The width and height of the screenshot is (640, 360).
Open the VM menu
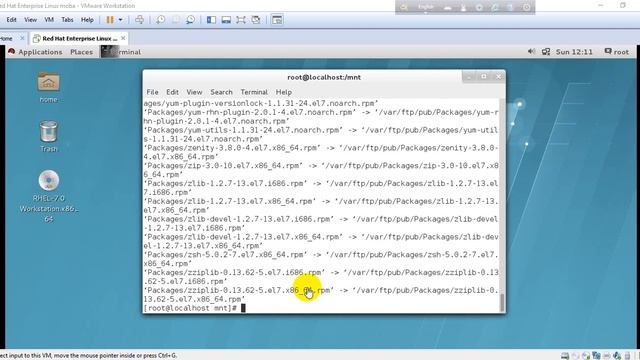pyautogui.click(x=49, y=20)
